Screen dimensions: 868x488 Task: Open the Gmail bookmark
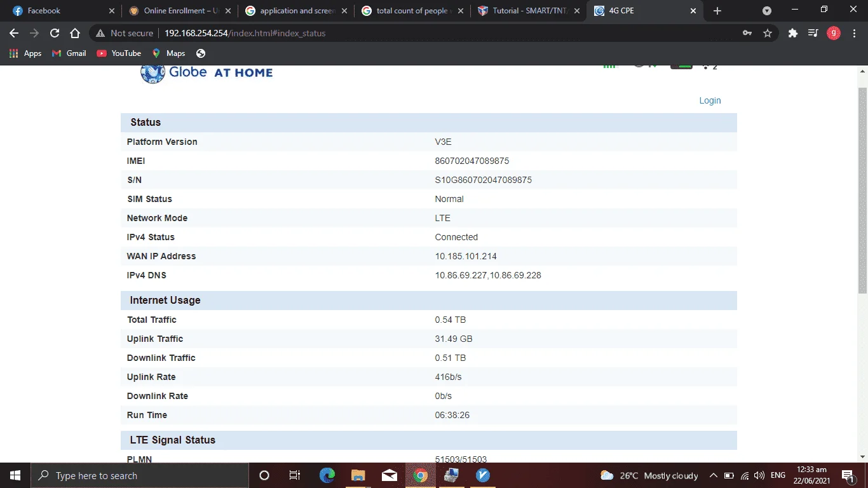[69, 53]
